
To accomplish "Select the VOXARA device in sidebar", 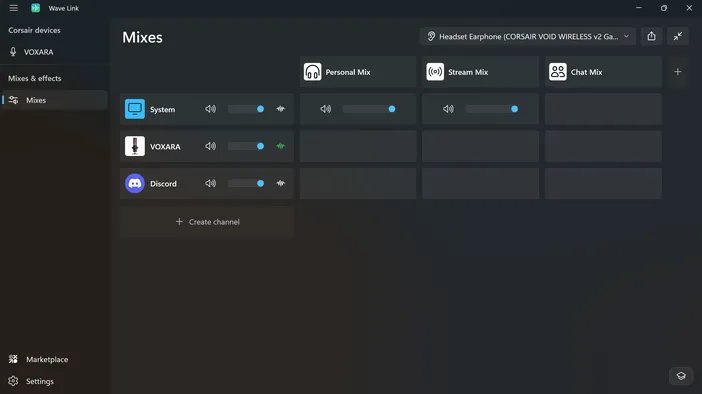I will [x=54, y=52].
